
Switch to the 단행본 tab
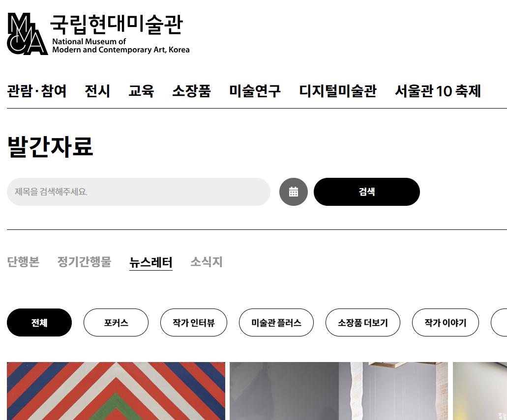(x=23, y=262)
